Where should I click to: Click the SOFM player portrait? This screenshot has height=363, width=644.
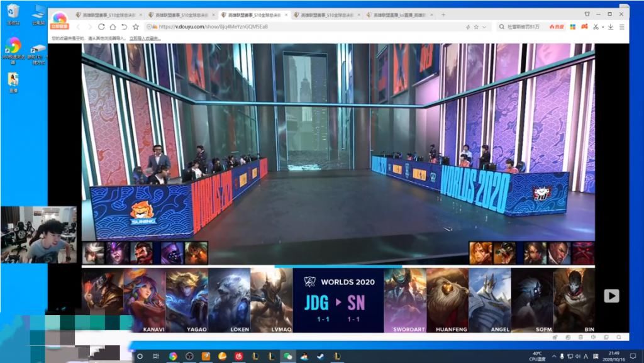532,300
